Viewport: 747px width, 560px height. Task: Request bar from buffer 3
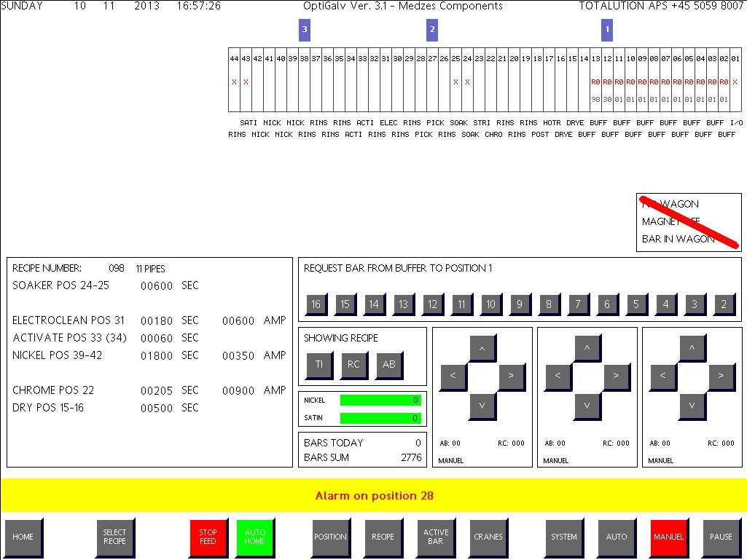[695, 305]
